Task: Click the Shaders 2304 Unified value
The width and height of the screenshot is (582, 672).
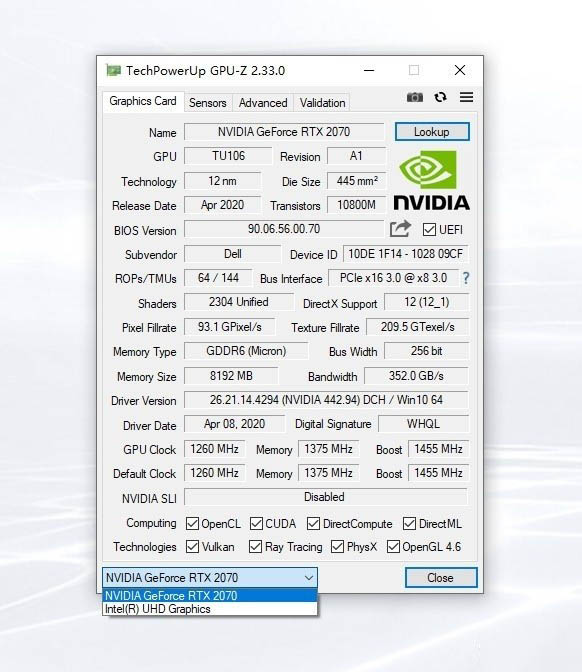Action: click(x=239, y=302)
